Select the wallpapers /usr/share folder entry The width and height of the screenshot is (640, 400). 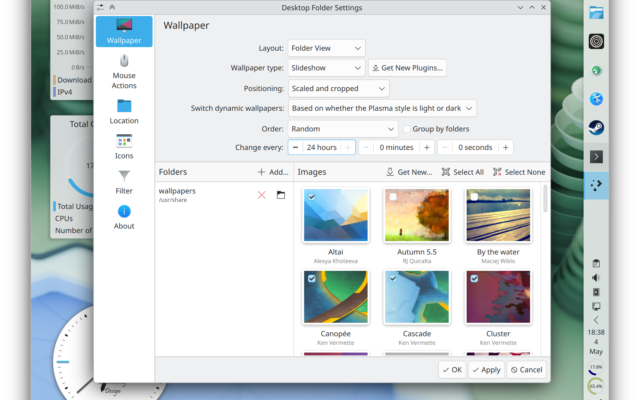click(x=224, y=195)
